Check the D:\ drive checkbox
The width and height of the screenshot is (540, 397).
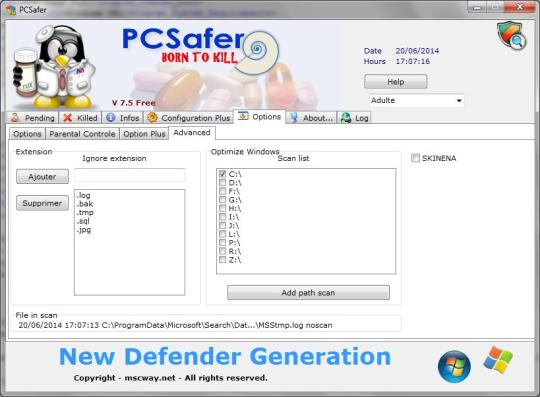click(x=222, y=182)
